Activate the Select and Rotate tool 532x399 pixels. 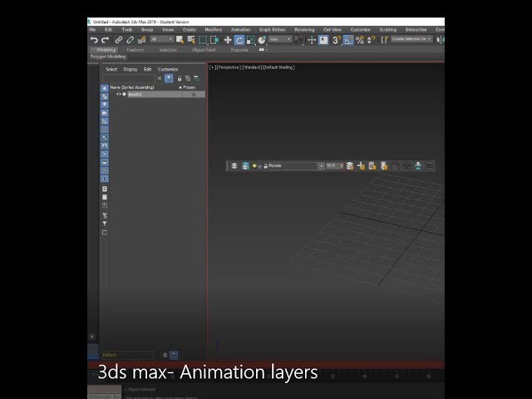239,40
